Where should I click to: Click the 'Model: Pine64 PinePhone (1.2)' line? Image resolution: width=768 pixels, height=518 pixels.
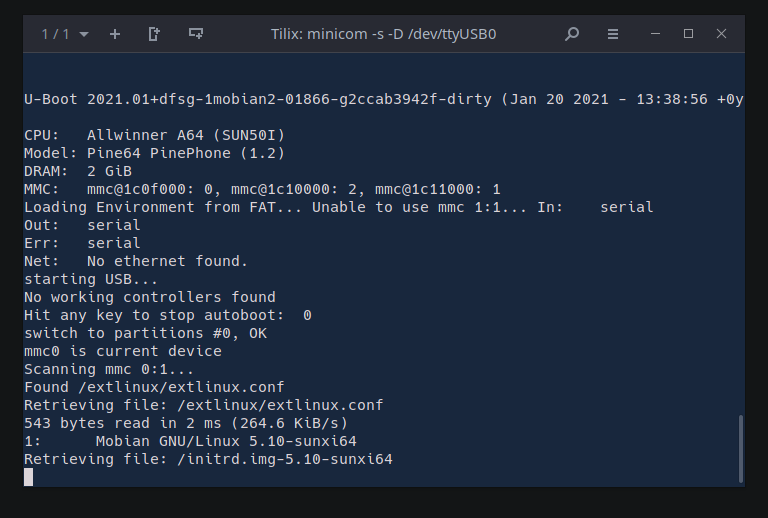(154, 153)
